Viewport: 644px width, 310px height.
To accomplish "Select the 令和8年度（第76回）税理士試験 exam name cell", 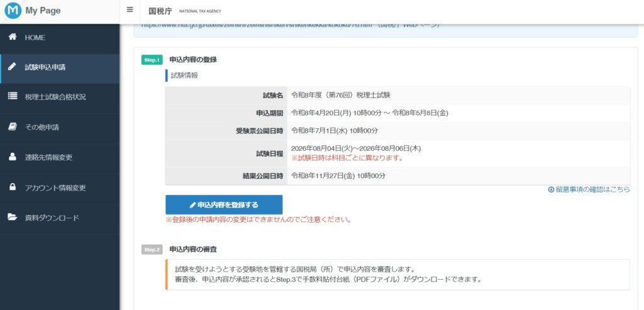I will (x=340, y=96).
